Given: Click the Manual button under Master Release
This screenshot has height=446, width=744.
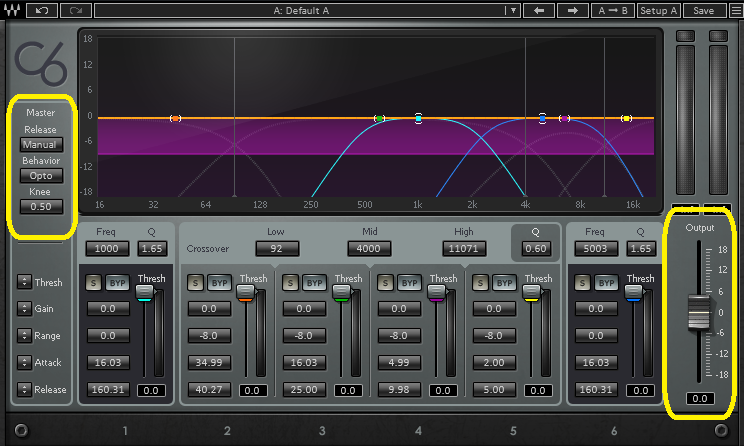Looking at the screenshot, I should click(40, 145).
